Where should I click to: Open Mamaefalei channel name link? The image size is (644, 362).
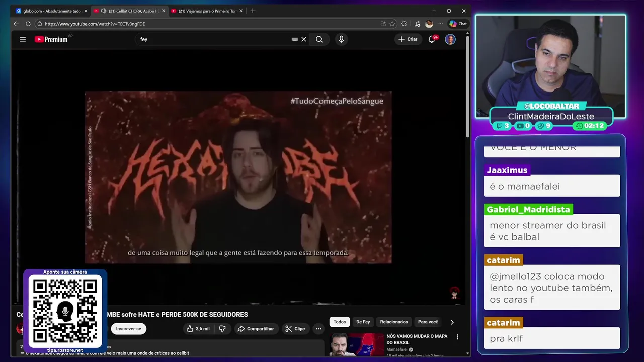(397, 349)
